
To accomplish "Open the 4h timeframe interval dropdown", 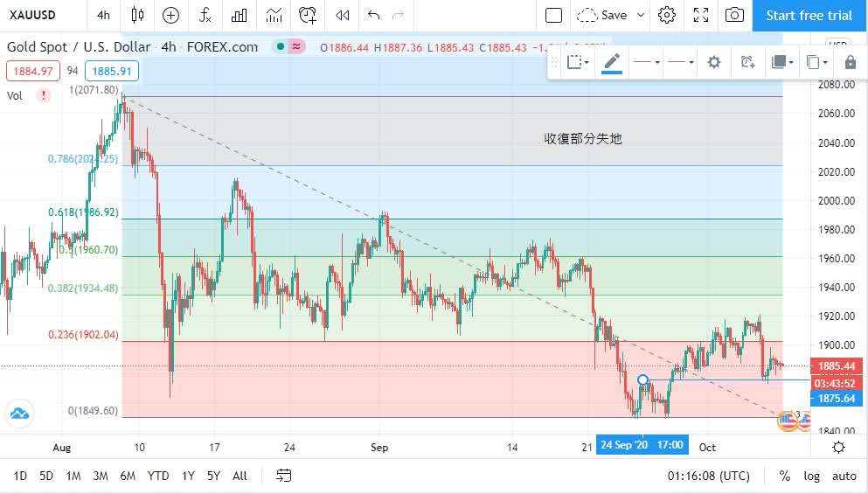I will (104, 15).
